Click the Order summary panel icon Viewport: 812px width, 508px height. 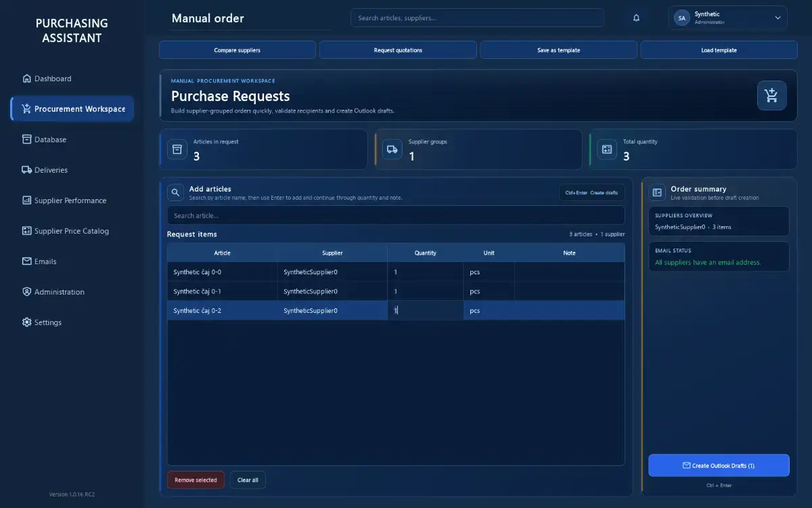656,192
